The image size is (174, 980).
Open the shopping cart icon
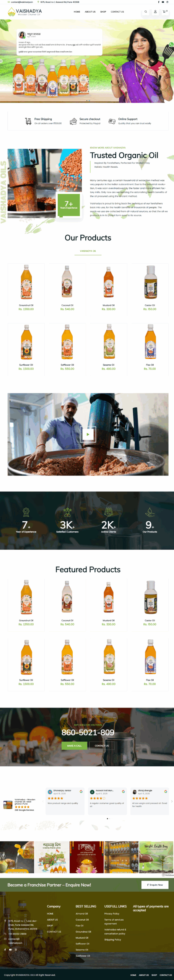[x=165, y=11]
